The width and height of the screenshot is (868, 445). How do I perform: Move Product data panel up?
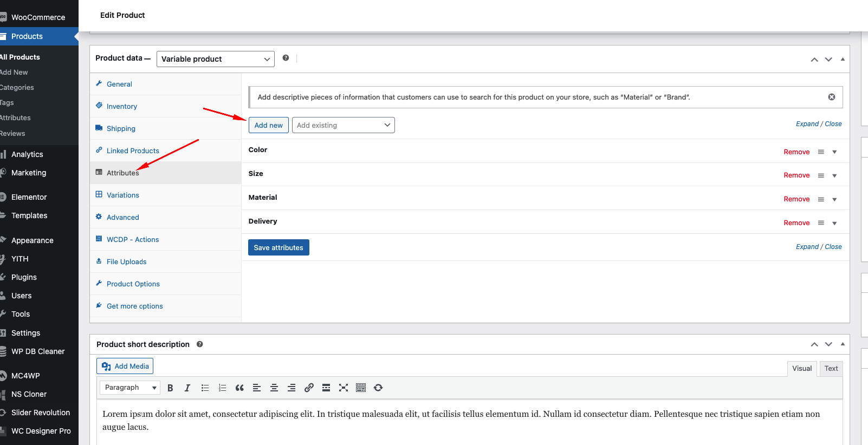click(814, 60)
